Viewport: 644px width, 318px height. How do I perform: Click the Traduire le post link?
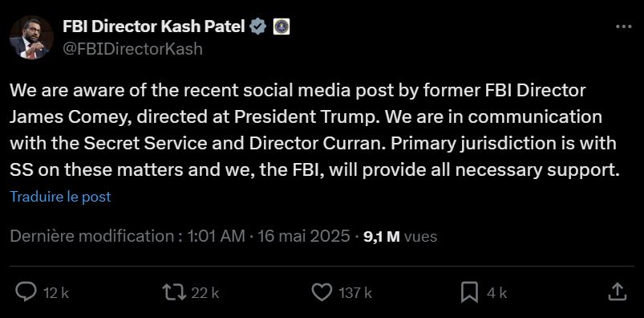(x=60, y=197)
